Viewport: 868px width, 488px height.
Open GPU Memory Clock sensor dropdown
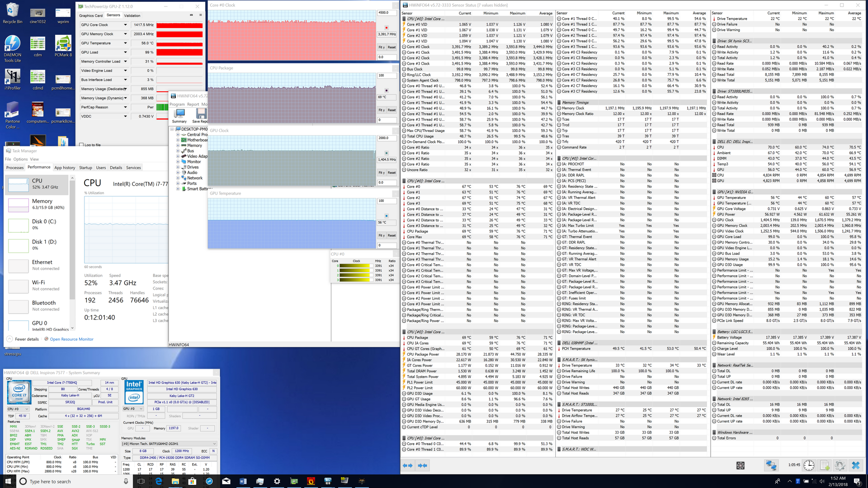(x=125, y=34)
